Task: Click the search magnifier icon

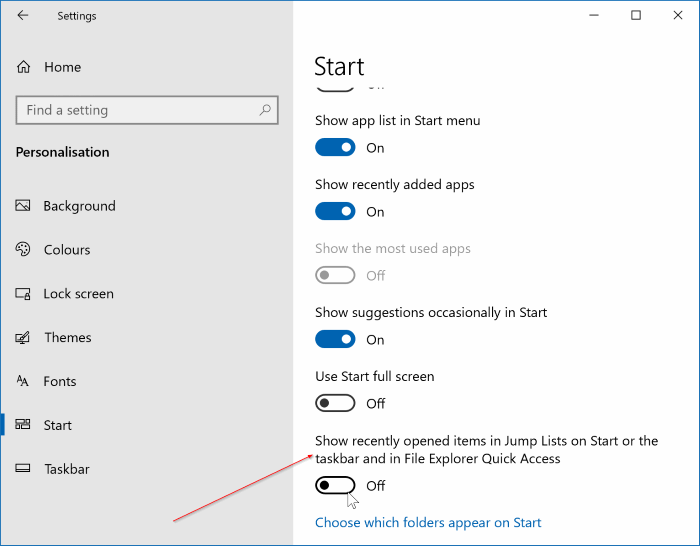Action: pyautogui.click(x=265, y=109)
